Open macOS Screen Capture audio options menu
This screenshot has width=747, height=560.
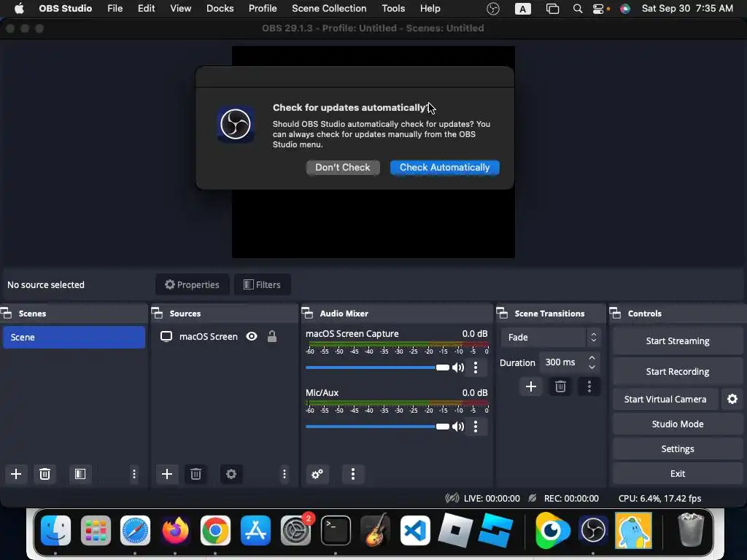476,367
